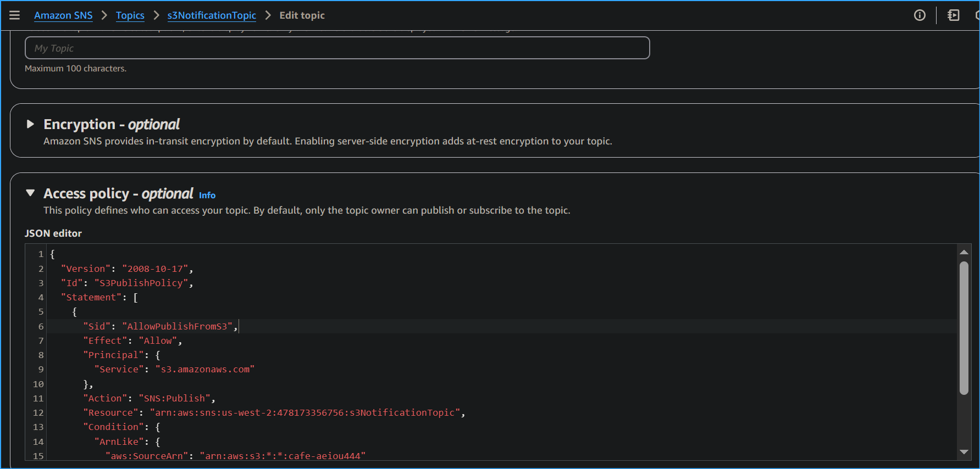Image resolution: width=980 pixels, height=469 pixels.
Task: Click the My Topic display name field
Action: point(337,48)
